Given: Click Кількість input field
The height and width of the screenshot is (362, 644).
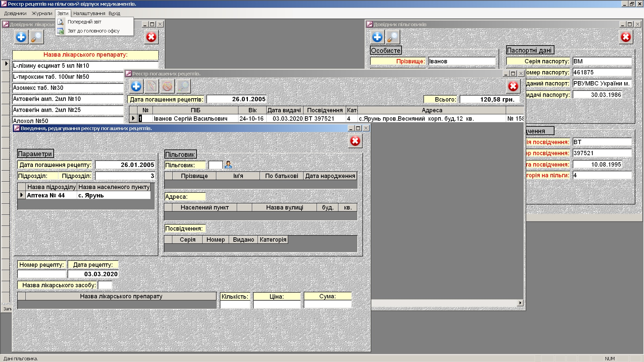Looking at the screenshot, I should (235, 304).
